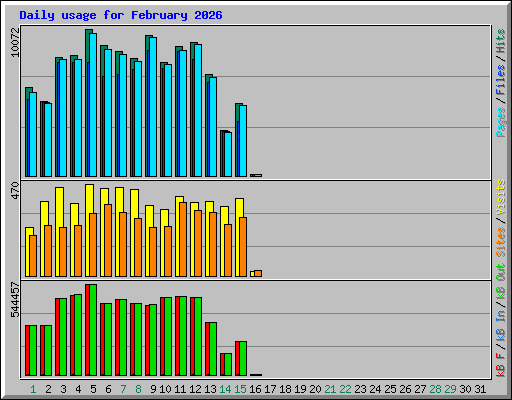Click the orange sites bar for day 11
Screen dimensions: 512x400
pos(183,239)
